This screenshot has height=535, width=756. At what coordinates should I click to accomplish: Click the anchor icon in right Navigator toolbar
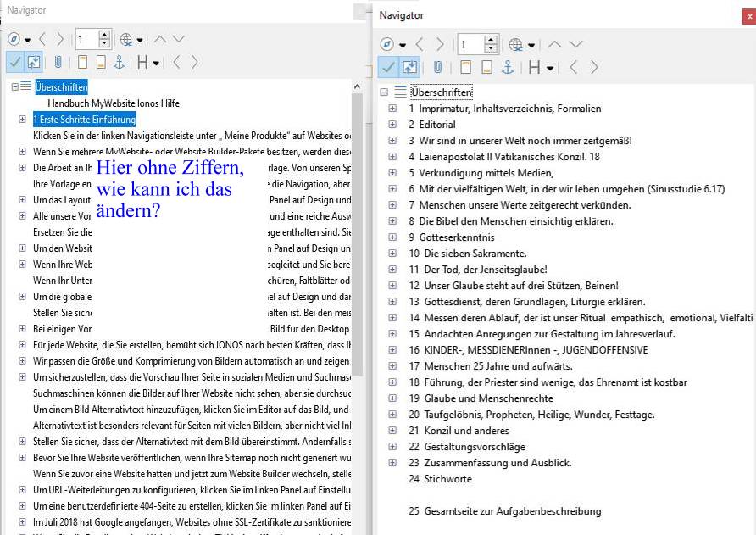click(x=507, y=68)
